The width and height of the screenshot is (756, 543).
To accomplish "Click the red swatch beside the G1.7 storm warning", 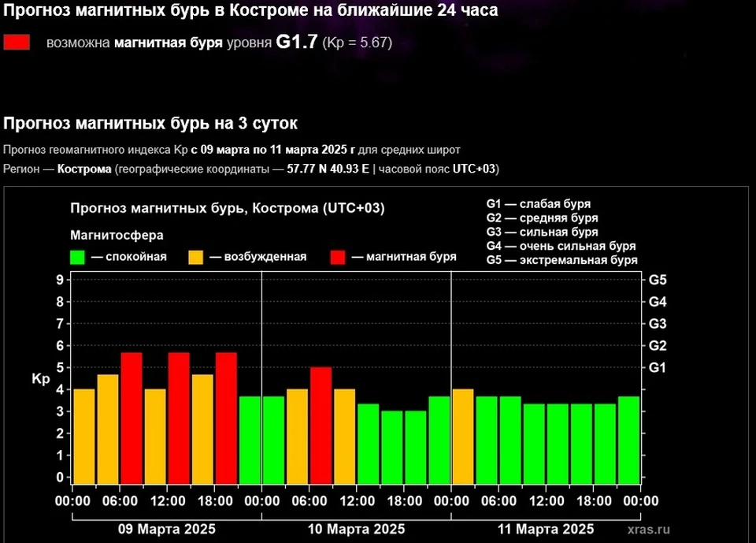I will 17,43.
